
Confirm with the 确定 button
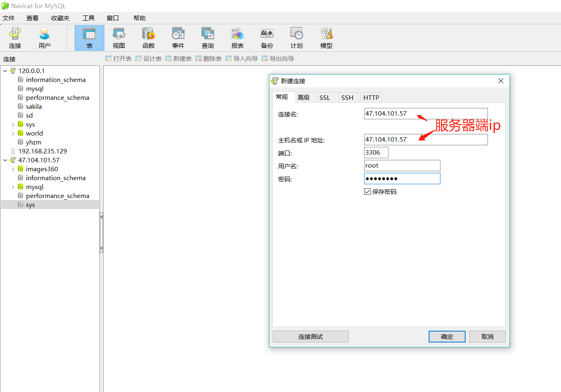tap(447, 336)
